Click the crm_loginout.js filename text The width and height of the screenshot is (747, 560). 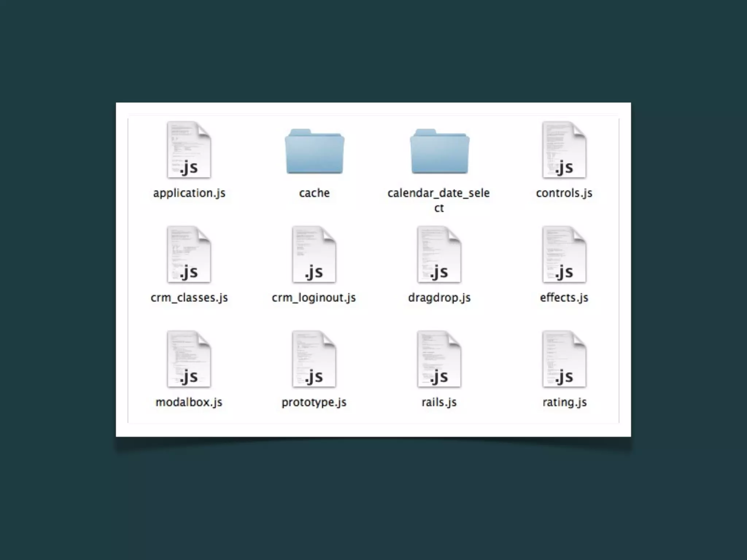(x=314, y=297)
